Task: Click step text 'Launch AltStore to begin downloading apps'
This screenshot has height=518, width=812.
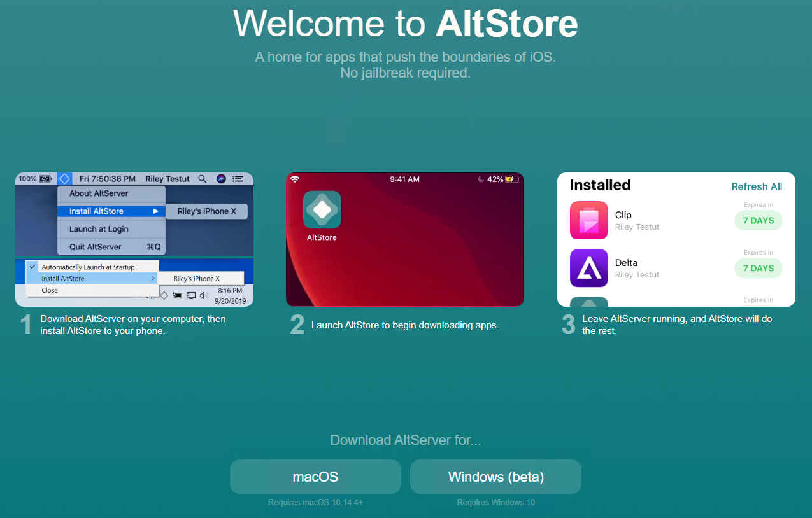Action: pos(405,325)
